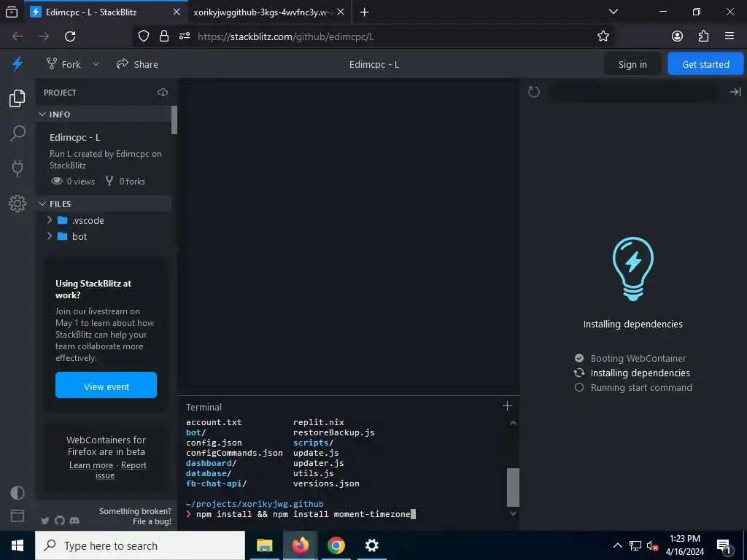
Task: Click the 0 forks fork icon
Action: [109, 181]
